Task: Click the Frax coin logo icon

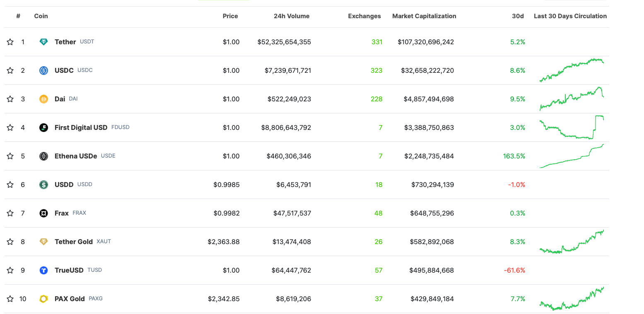Action: (43, 213)
